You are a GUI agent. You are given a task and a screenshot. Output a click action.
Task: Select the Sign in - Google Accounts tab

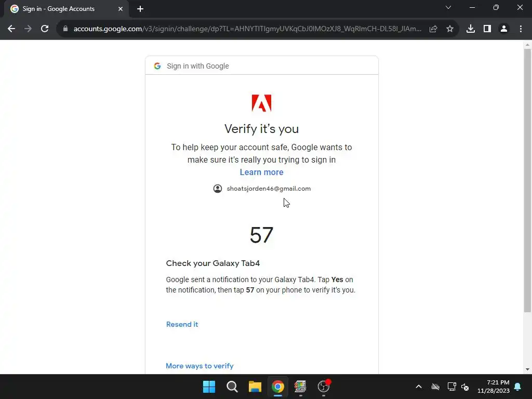point(66,9)
